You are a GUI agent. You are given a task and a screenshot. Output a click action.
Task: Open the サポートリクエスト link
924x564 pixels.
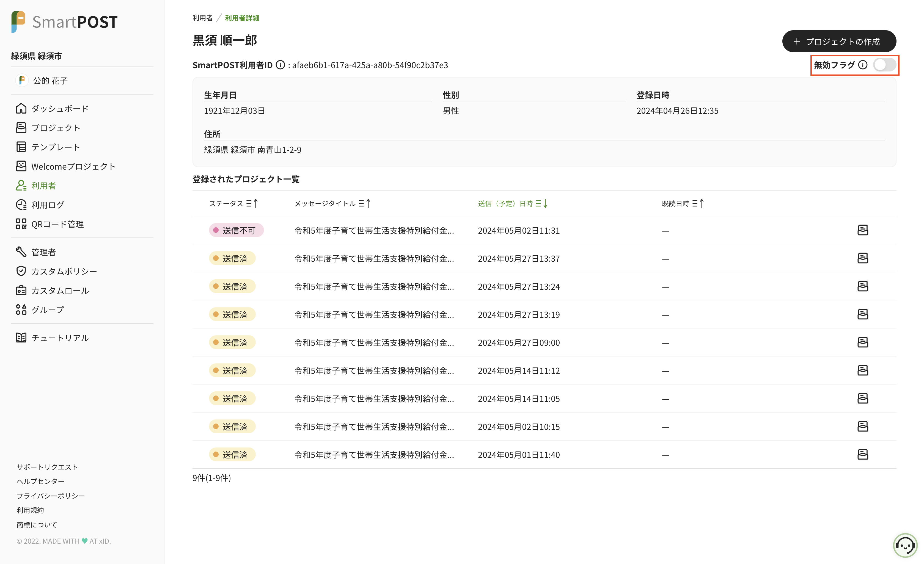pyautogui.click(x=47, y=467)
